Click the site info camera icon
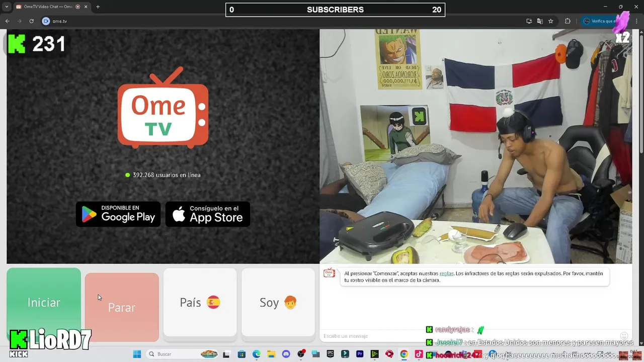The image size is (644, 362). coord(46,21)
